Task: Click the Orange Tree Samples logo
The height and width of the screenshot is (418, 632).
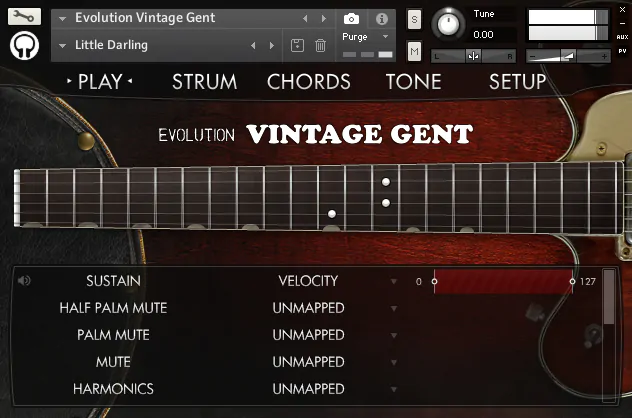Action: (24, 46)
